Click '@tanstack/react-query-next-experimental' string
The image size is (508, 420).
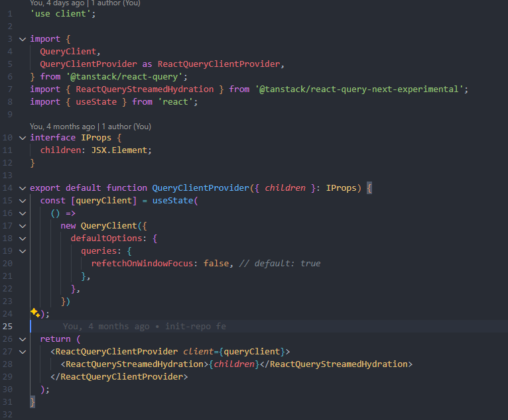(x=359, y=89)
